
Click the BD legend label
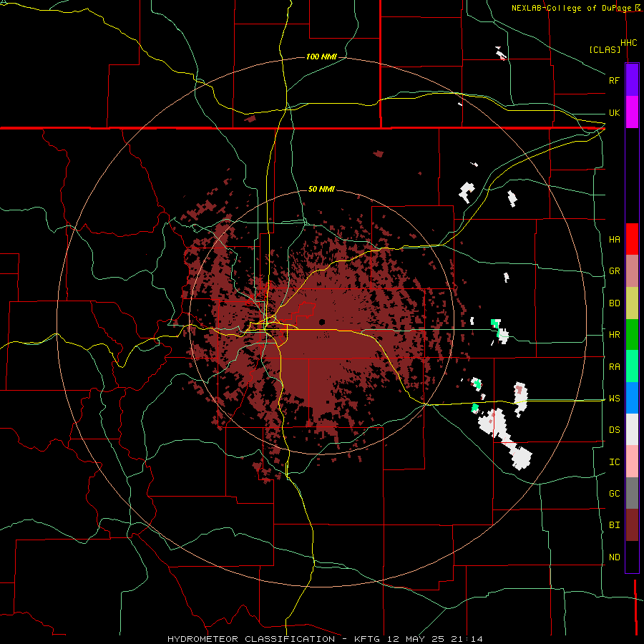pyautogui.click(x=615, y=303)
